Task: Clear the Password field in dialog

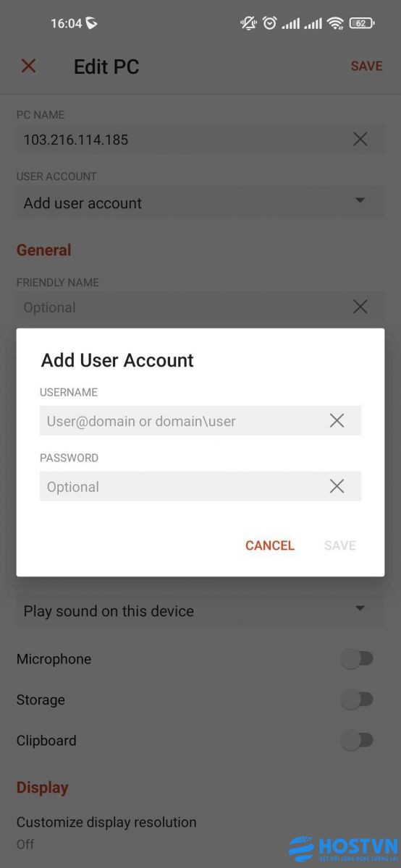Action: 337,486
